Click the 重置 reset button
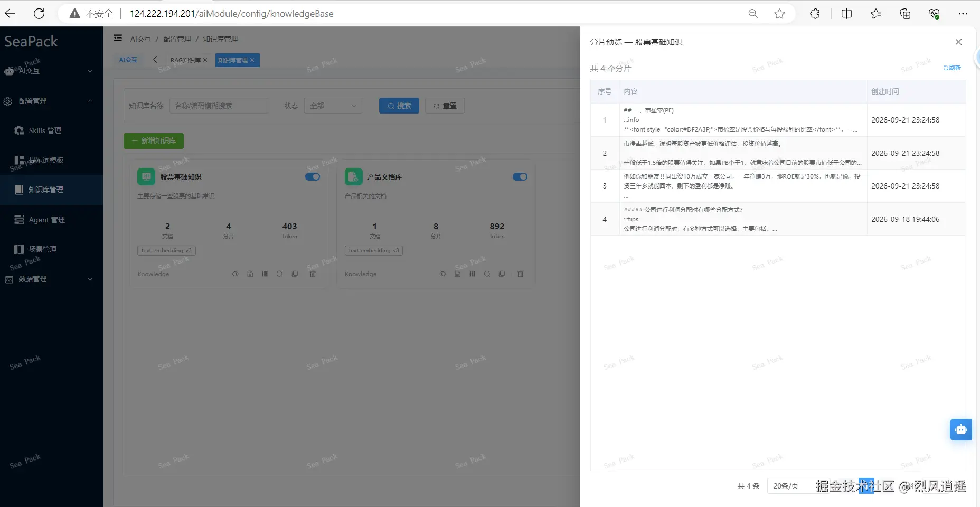 (445, 106)
